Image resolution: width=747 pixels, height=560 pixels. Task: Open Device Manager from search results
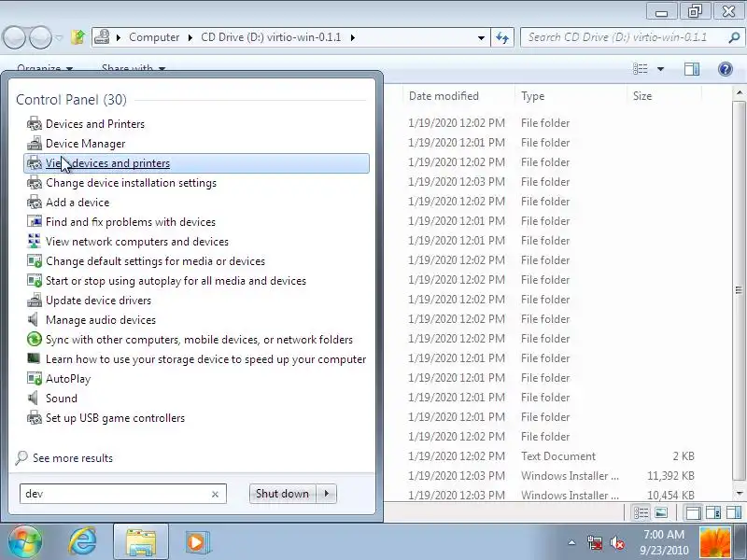85,144
